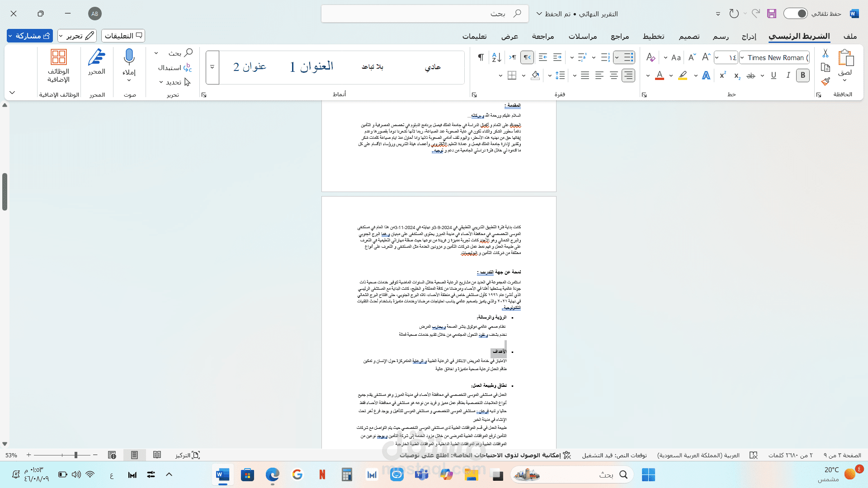Viewport: 868px width, 488px height.
Task: Toggle Underline formatting
Action: (x=774, y=75)
